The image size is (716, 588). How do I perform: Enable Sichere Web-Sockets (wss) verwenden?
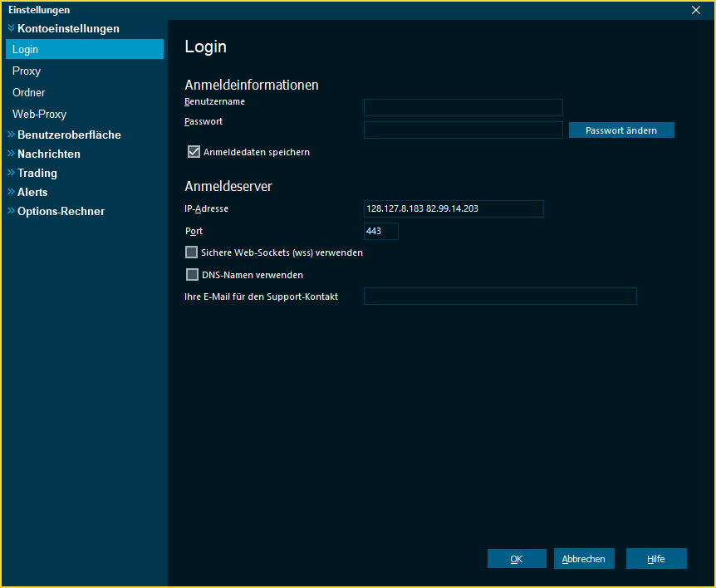pos(191,252)
